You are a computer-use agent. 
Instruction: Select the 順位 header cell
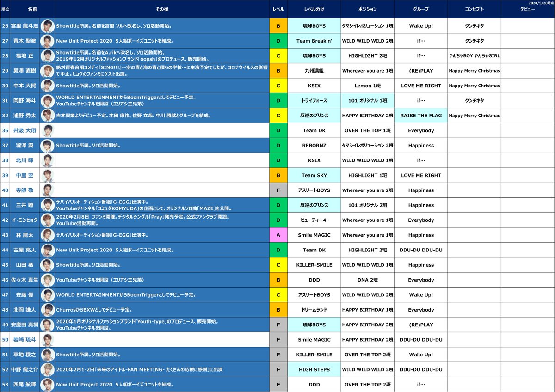(5, 9)
